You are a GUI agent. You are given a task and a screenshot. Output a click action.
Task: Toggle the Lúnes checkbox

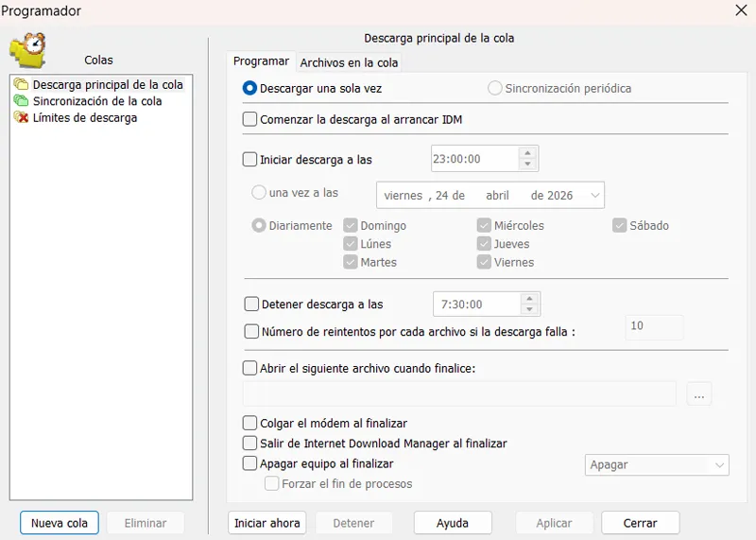click(x=350, y=244)
